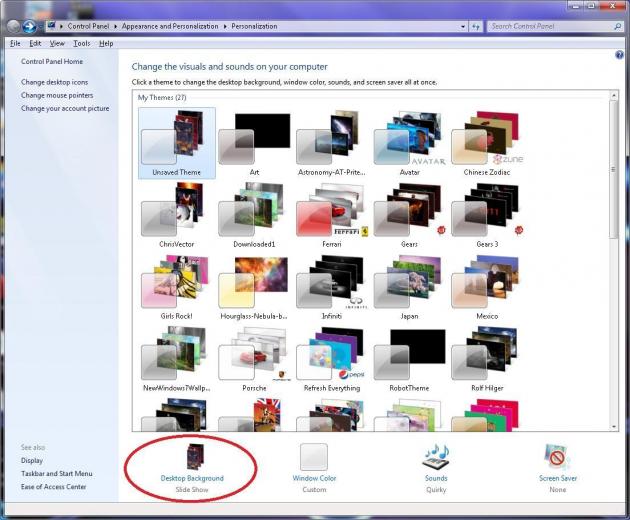Click the Personalization breadcrumb segment

click(254, 27)
